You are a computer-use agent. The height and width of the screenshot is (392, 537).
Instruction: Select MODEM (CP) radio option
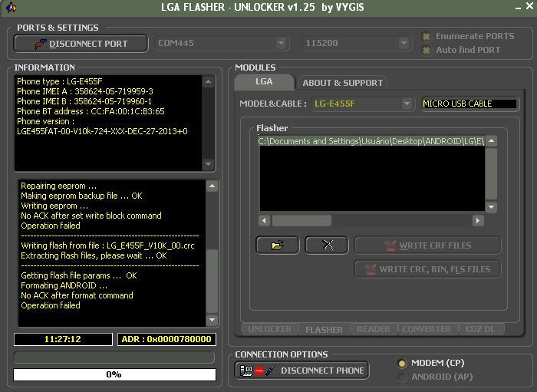[x=402, y=364]
